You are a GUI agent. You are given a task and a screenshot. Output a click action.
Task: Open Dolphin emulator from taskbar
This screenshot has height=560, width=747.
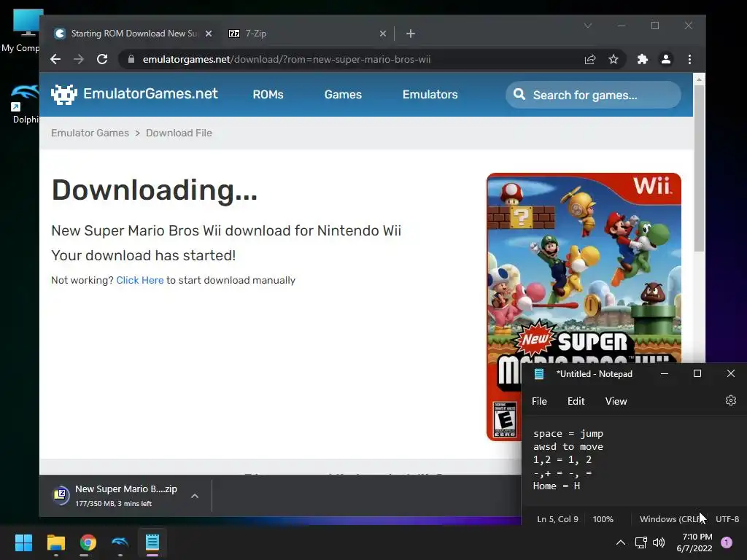coord(120,542)
